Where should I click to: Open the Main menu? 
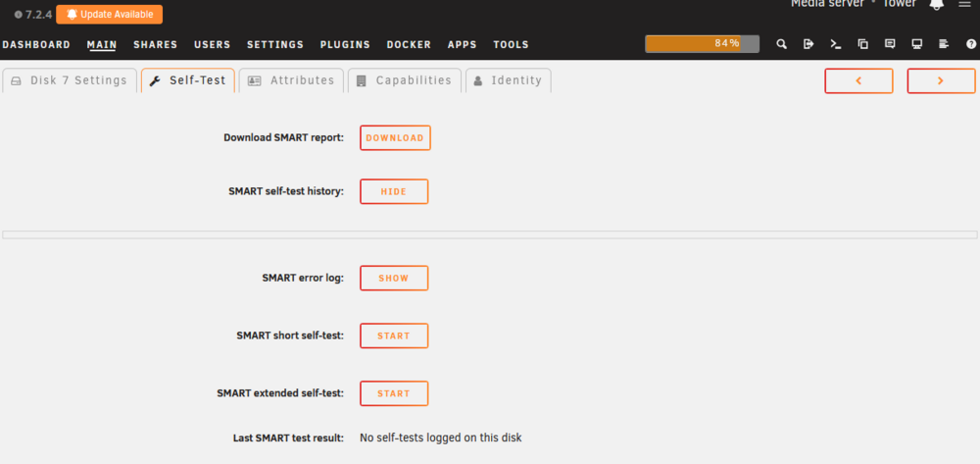[102, 44]
